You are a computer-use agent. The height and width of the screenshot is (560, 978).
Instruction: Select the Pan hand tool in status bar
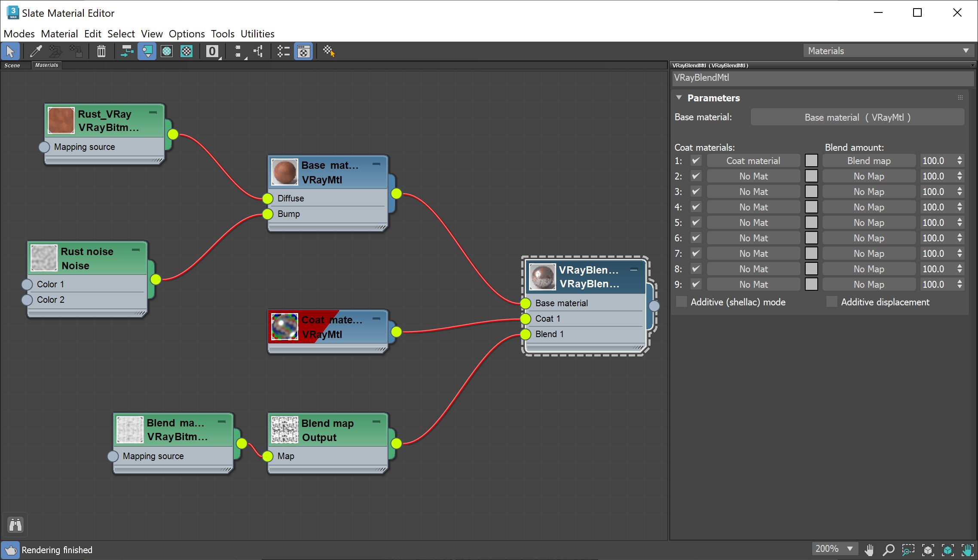tap(870, 549)
